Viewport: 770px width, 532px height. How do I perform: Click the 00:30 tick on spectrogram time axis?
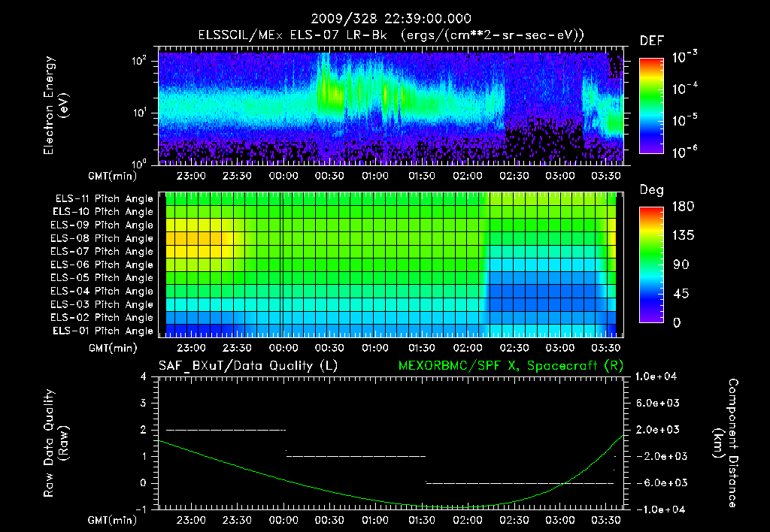click(329, 176)
